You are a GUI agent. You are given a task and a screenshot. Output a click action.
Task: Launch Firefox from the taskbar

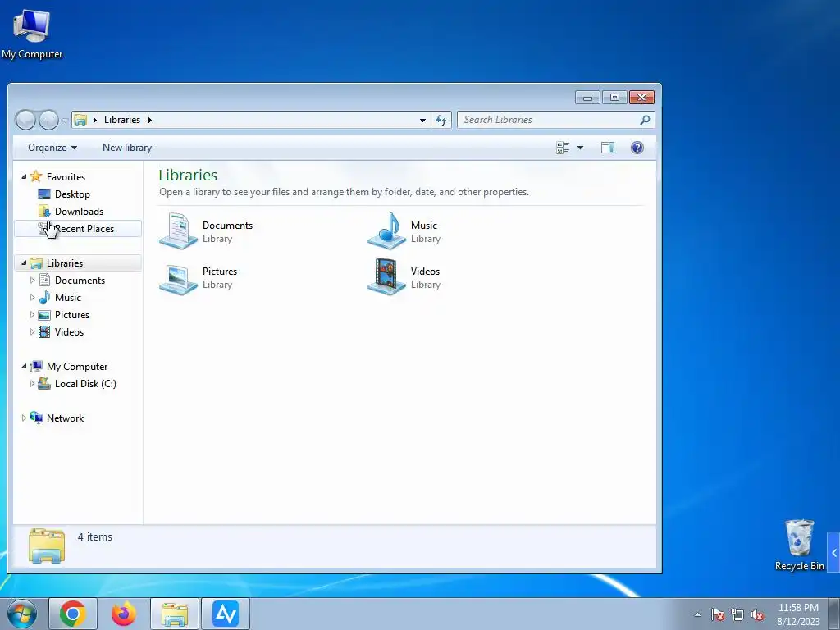124,614
